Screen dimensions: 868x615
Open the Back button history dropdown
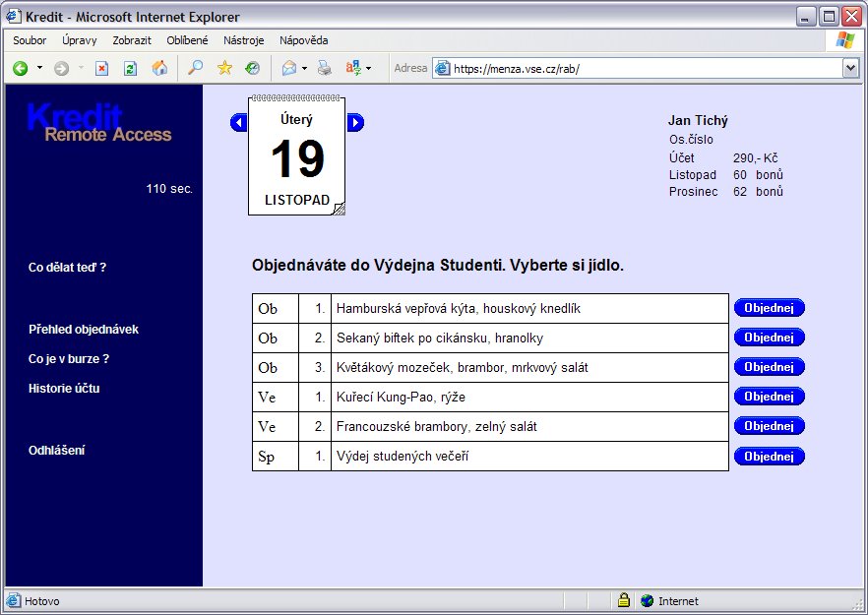(39, 68)
